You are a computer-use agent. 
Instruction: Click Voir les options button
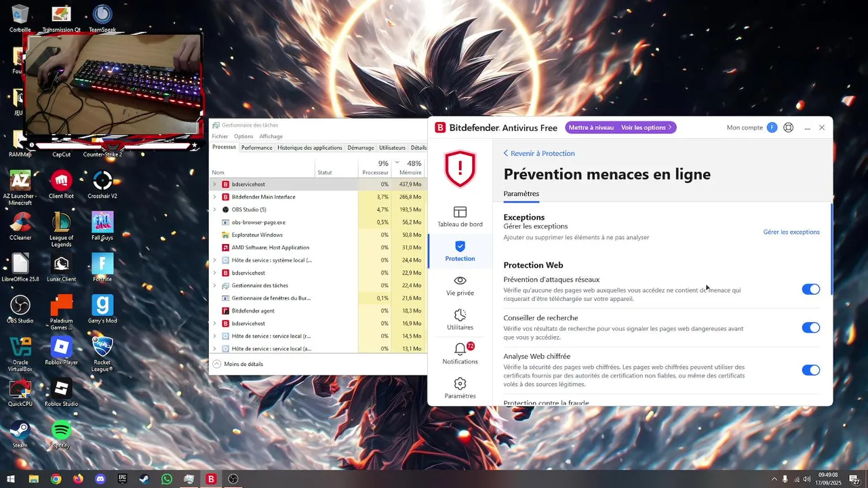646,127
